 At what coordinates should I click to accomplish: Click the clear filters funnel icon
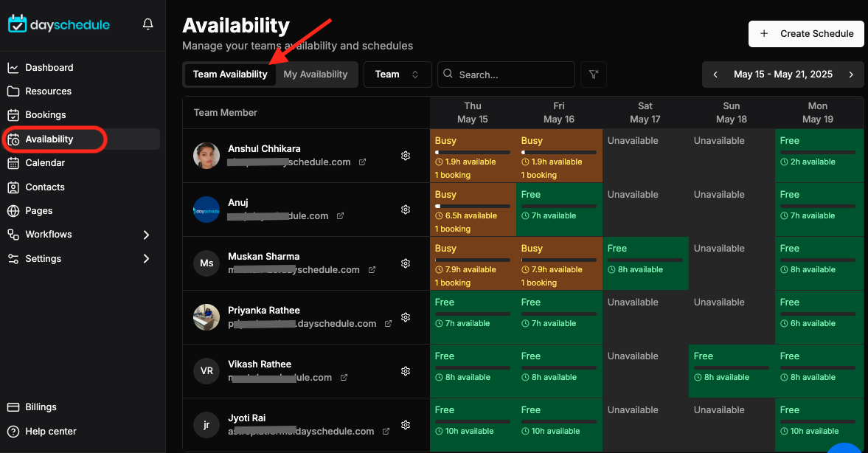(x=594, y=75)
